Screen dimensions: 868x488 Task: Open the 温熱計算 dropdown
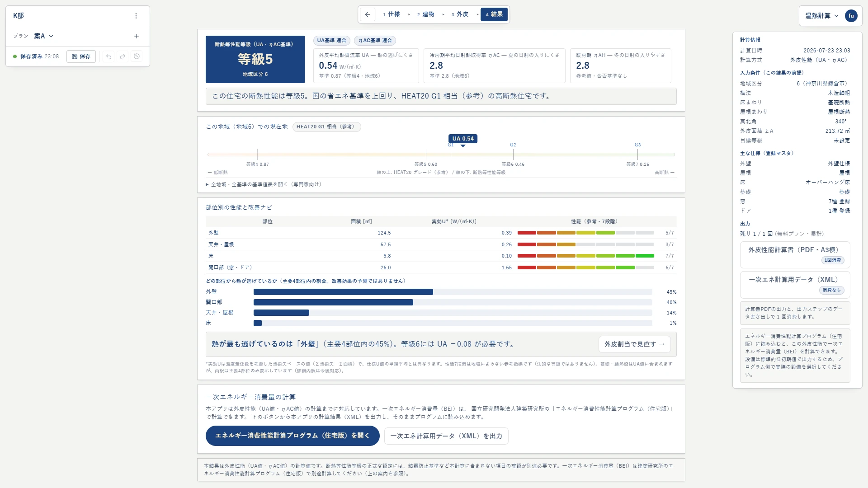click(821, 16)
